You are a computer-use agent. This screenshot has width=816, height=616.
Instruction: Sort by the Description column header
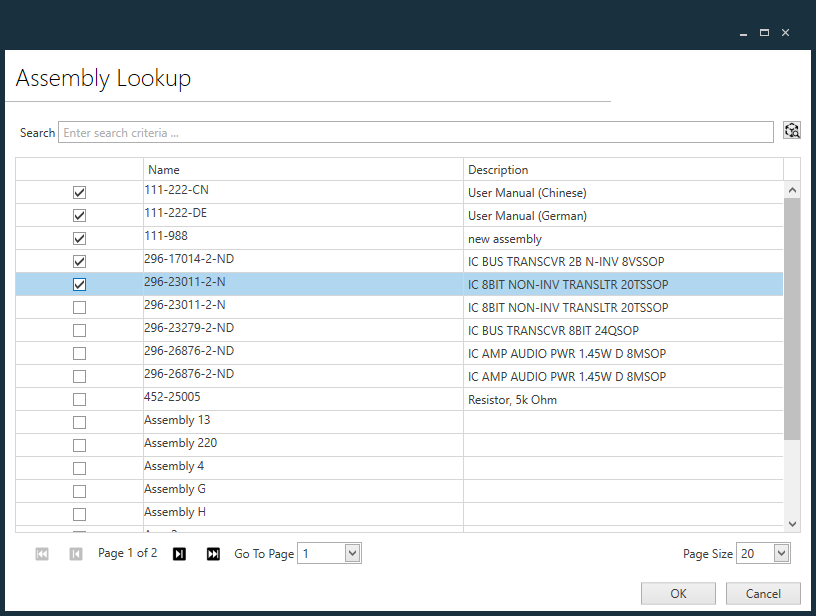pyautogui.click(x=497, y=169)
